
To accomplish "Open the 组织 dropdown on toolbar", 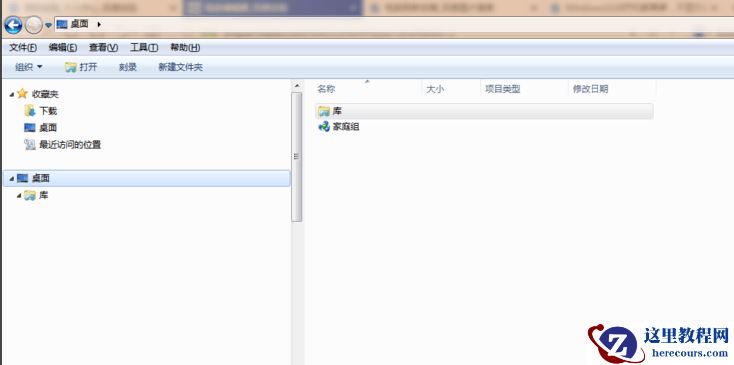I will click(29, 67).
